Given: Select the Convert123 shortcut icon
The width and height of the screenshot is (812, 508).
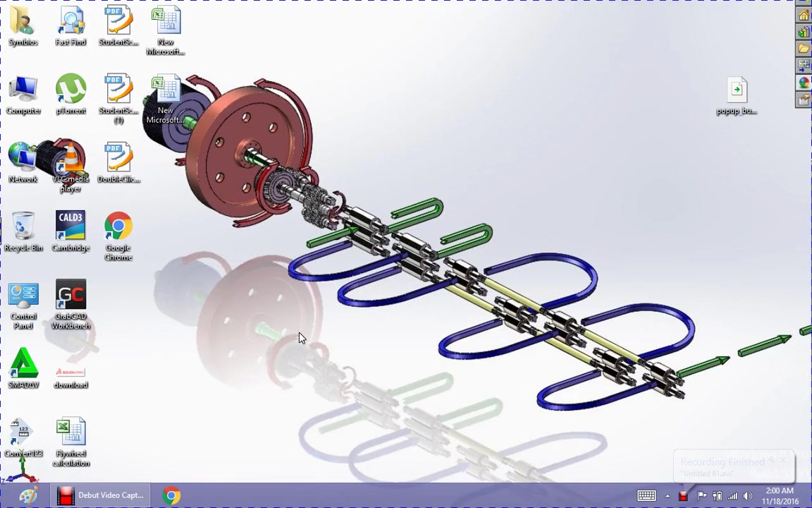Looking at the screenshot, I should tap(23, 437).
